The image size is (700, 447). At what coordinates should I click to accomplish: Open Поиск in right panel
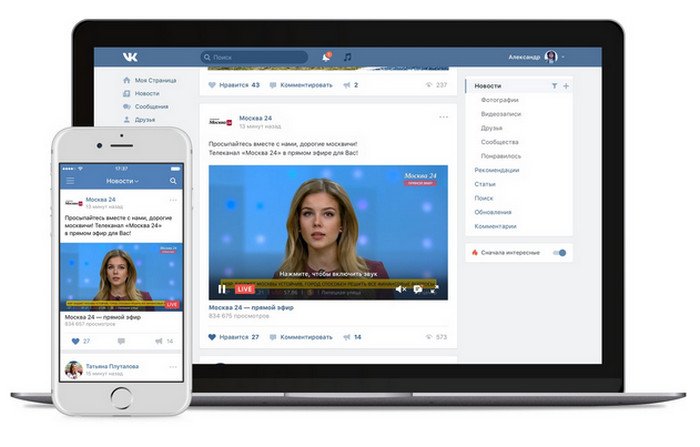pyautogui.click(x=483, y=198)
